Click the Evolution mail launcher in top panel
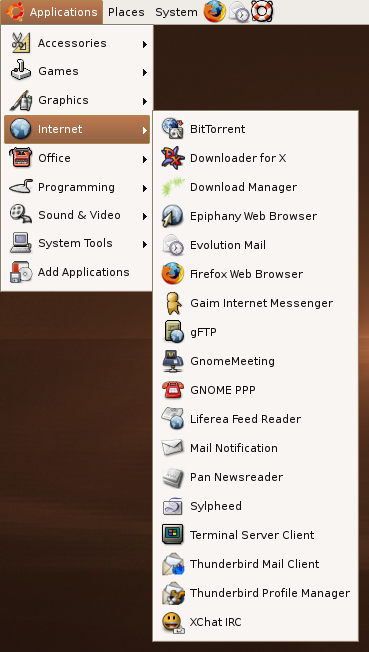 pos(239,12)
